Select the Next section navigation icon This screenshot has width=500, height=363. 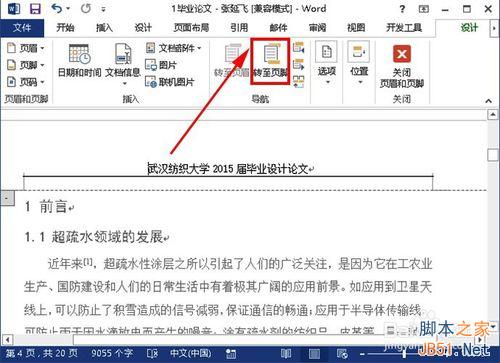click(299, 64)
